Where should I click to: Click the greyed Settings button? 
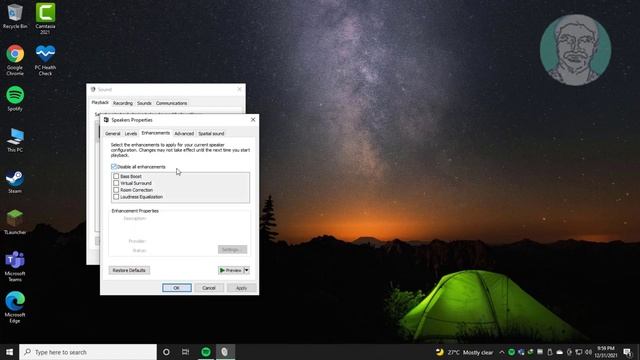(x=232, y=249)
